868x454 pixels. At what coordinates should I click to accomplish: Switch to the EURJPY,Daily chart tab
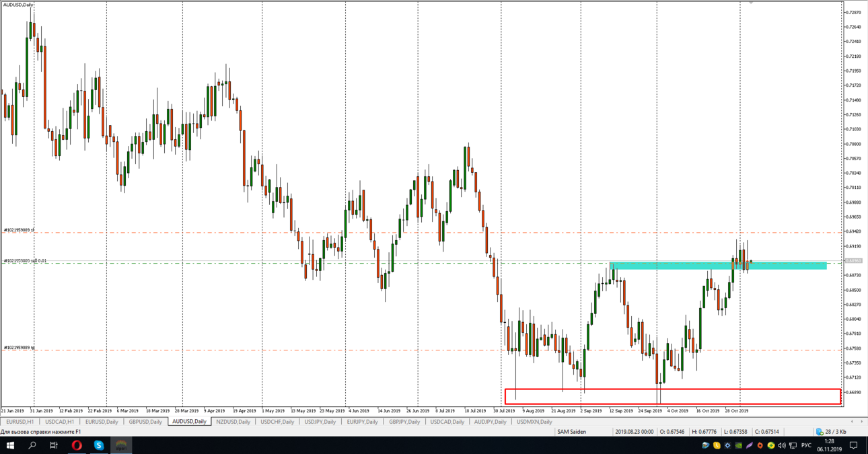pos(362,422)
